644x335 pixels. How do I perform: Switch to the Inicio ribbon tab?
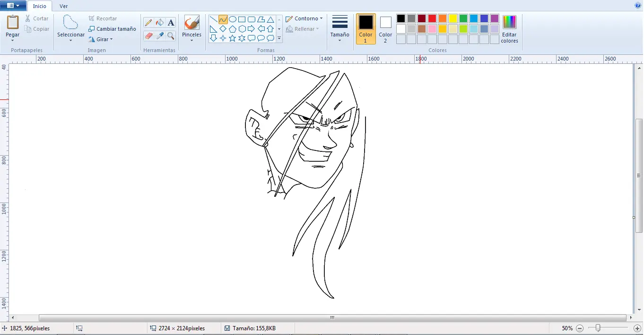[40, 6]
